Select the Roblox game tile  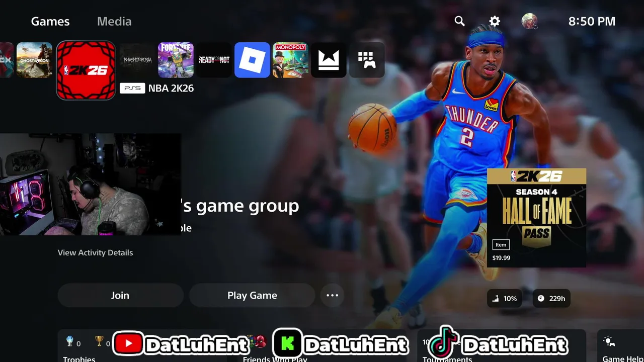252,60
